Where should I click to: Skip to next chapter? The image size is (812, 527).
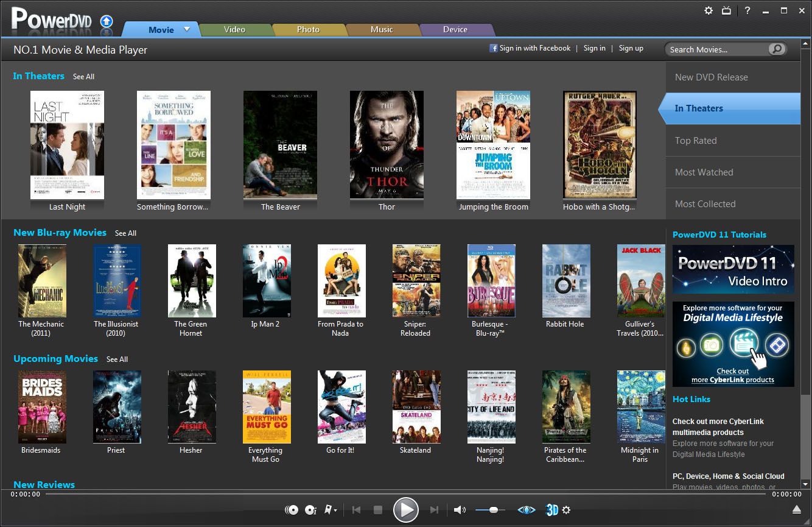pyautogui.click(x=434, y=510)
